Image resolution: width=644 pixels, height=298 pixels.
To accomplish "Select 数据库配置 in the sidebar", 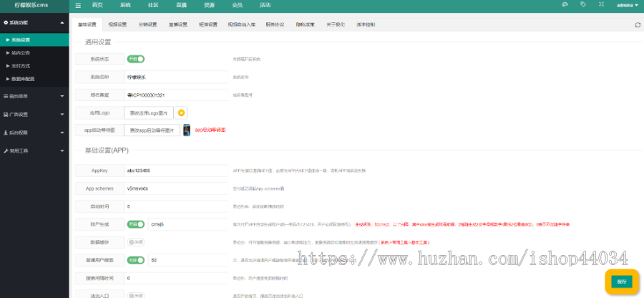I will (x=34, y=79).
